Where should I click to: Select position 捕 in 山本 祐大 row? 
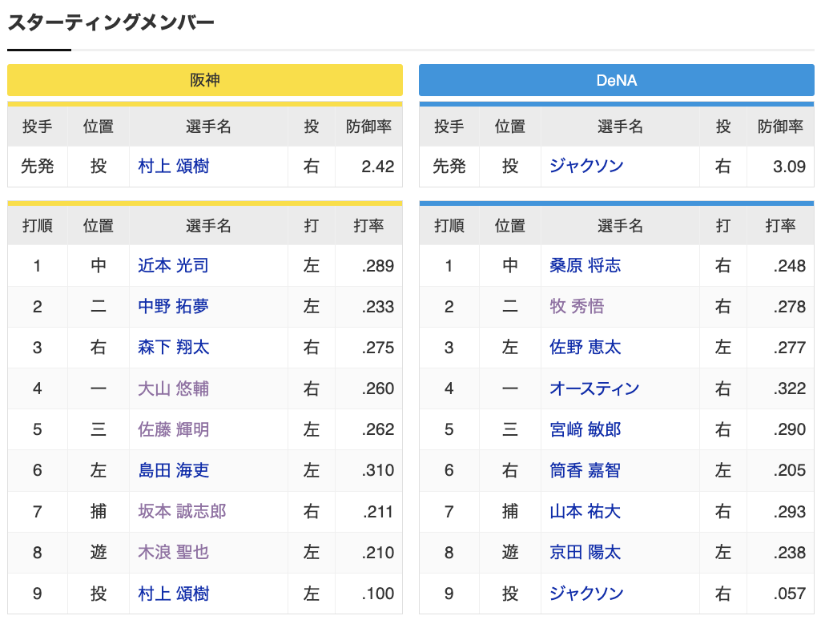tap(510, 511)
